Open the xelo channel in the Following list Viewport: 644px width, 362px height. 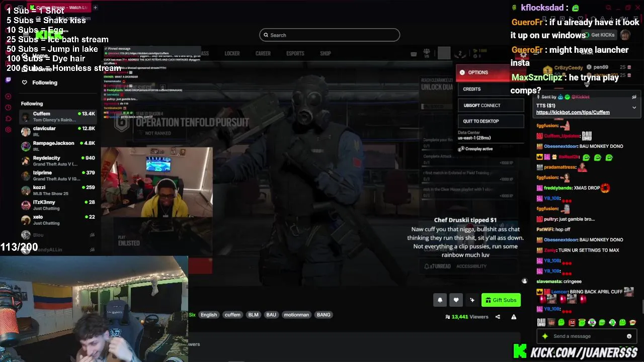point(58,220)
